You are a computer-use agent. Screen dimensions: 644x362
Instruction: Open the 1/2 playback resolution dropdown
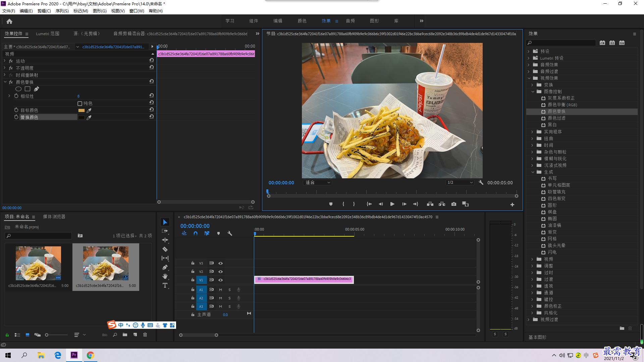pyautogui.click(x=460, y=183)
